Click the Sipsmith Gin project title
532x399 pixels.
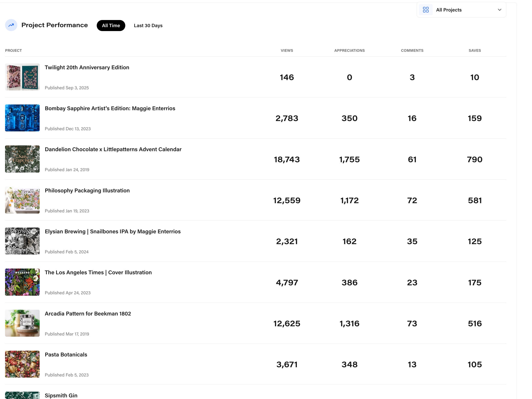click(x=61, y=395)
